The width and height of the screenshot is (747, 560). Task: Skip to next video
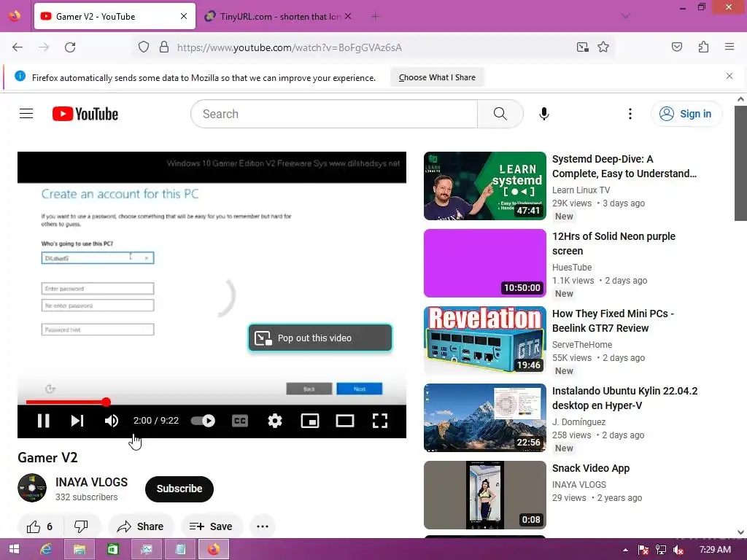(x=77, y=421)
